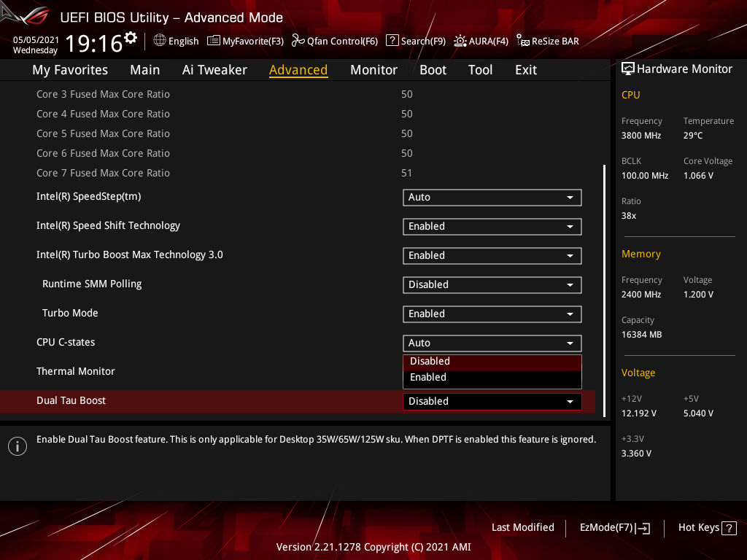747x560 pixels.
Task: Click the info icon beside help text
Action: coord(18,446)
